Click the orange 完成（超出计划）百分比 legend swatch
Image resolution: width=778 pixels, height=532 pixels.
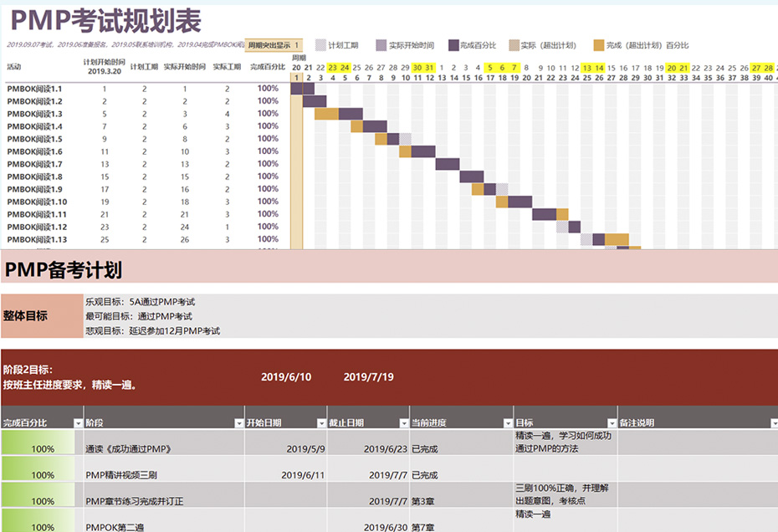pos(599,45)
